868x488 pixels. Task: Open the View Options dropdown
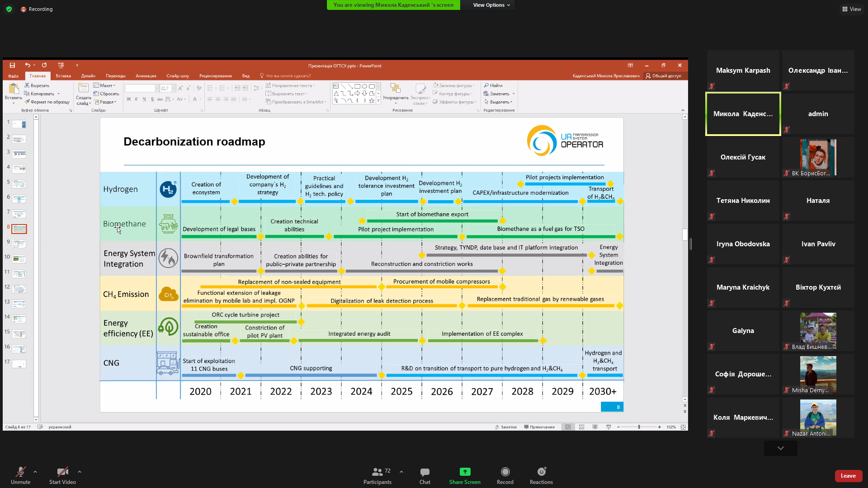tap(491, 5)
